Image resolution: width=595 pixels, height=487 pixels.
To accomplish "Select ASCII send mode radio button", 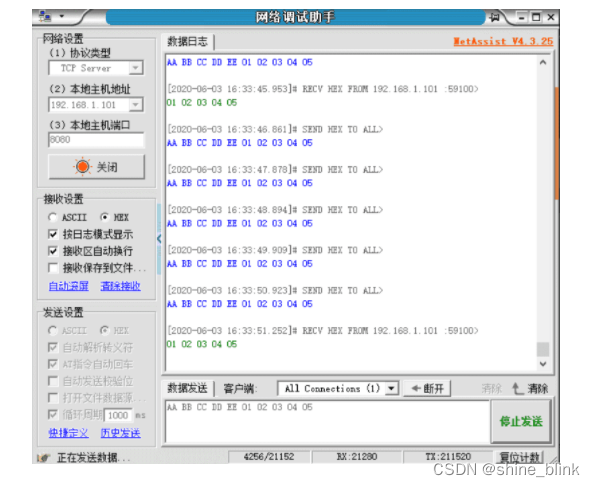I will [x=52, y=331].
